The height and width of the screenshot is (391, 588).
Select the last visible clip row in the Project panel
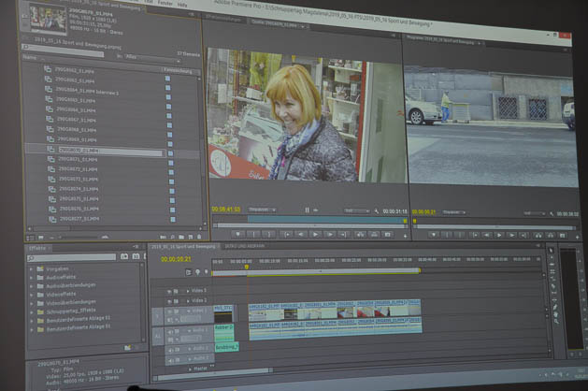coord(79,219)
